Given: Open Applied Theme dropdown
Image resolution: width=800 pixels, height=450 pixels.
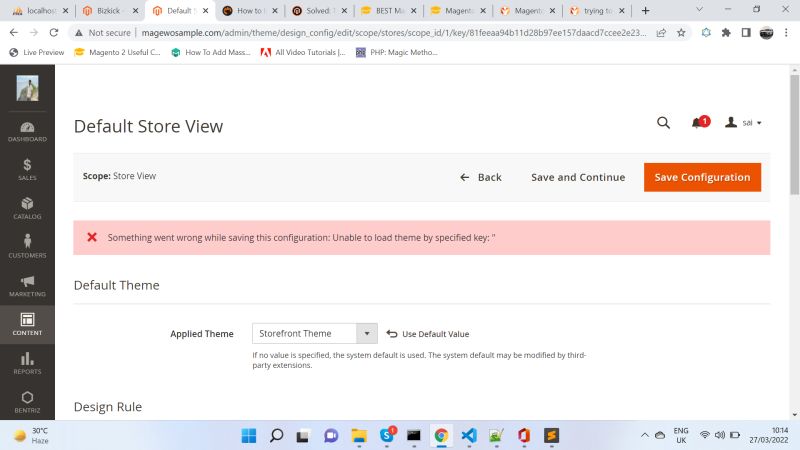Looking at the screenshot, I should (315, 334).
